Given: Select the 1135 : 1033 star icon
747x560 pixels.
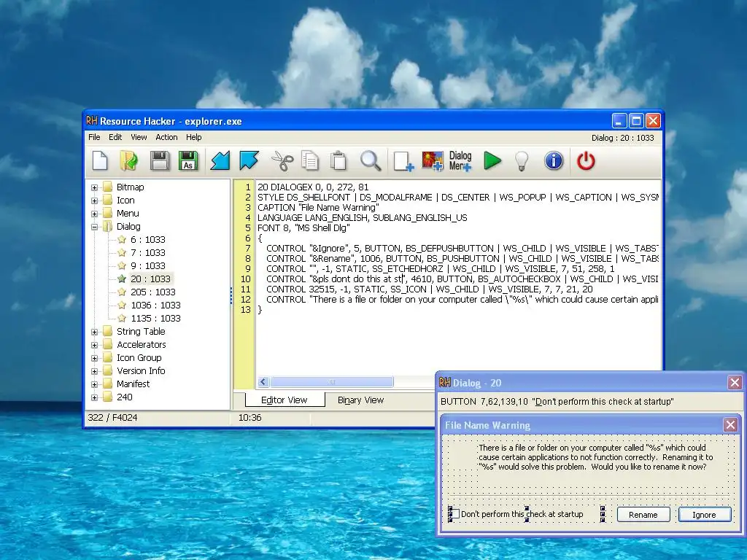Looking at the screenshot, I should (122, 318).
